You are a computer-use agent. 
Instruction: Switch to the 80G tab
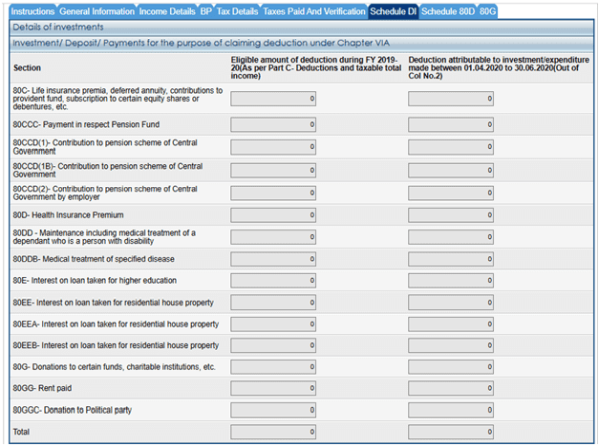[487, 11]
